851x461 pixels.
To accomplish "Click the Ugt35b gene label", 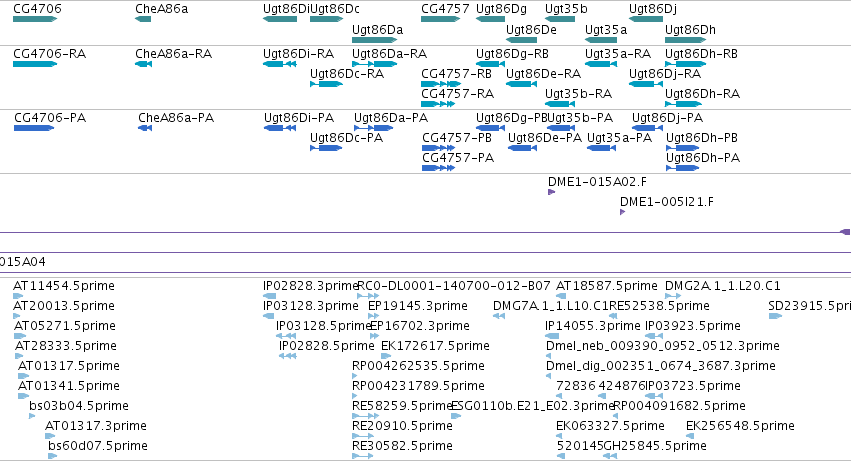I will pyautogui.click(x=566, y=9).
